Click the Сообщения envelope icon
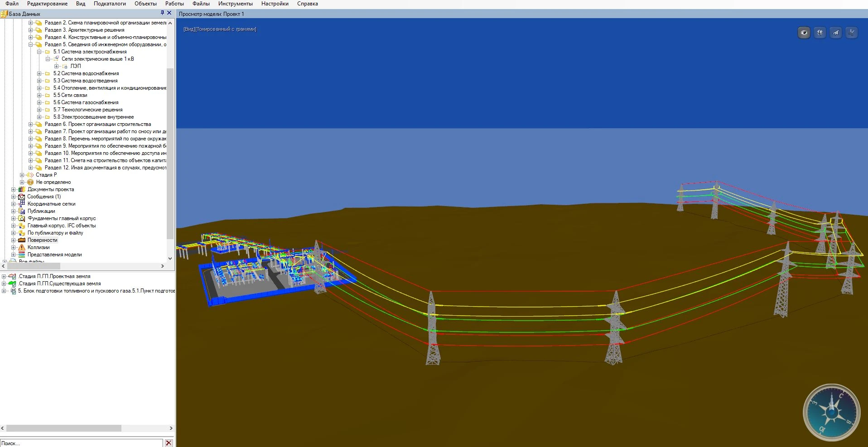 (21, 197)
